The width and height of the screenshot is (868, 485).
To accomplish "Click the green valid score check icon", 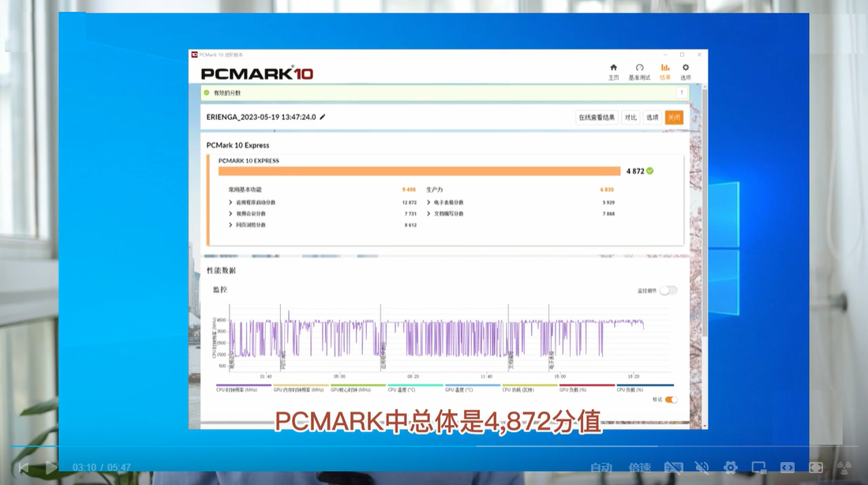I will (207, 92).
